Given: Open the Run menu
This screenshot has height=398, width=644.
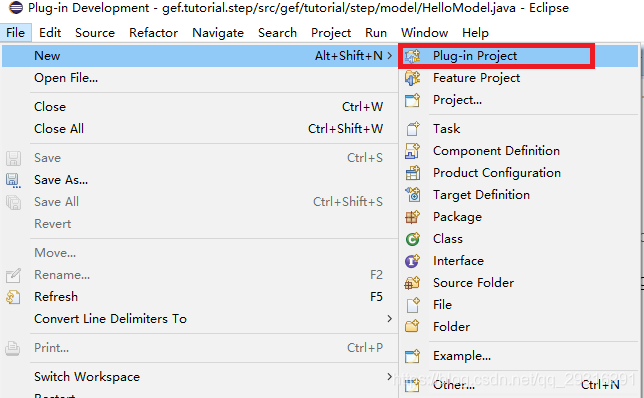Looking at the screenshot, I should pyautogui.click(x=376, y=32).
